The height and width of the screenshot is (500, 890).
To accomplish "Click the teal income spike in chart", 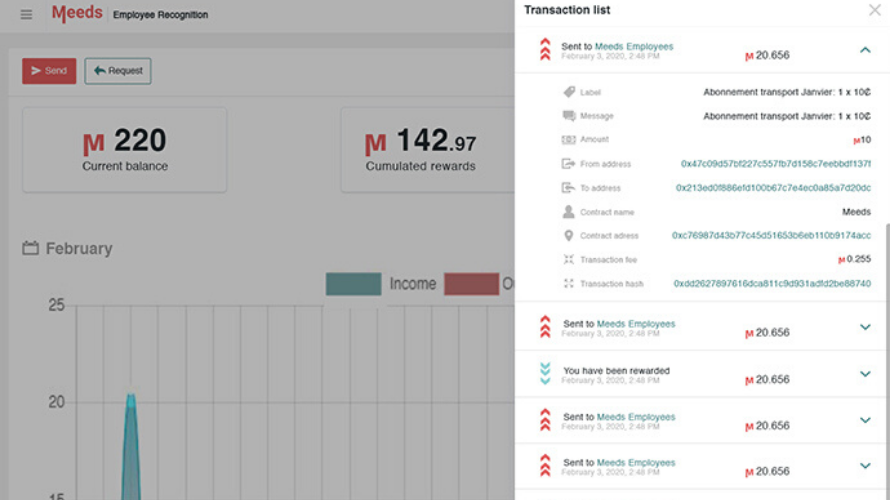I will [x=131, y=448].
